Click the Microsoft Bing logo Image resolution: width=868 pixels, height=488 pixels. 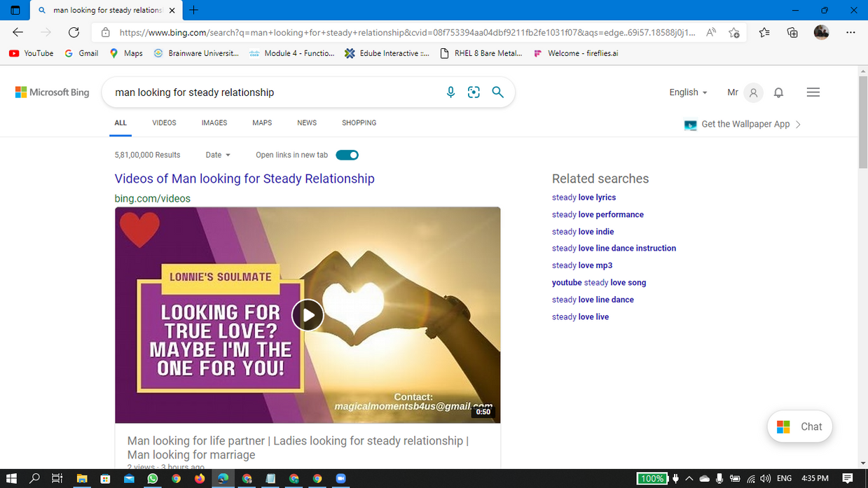[53, 92]
